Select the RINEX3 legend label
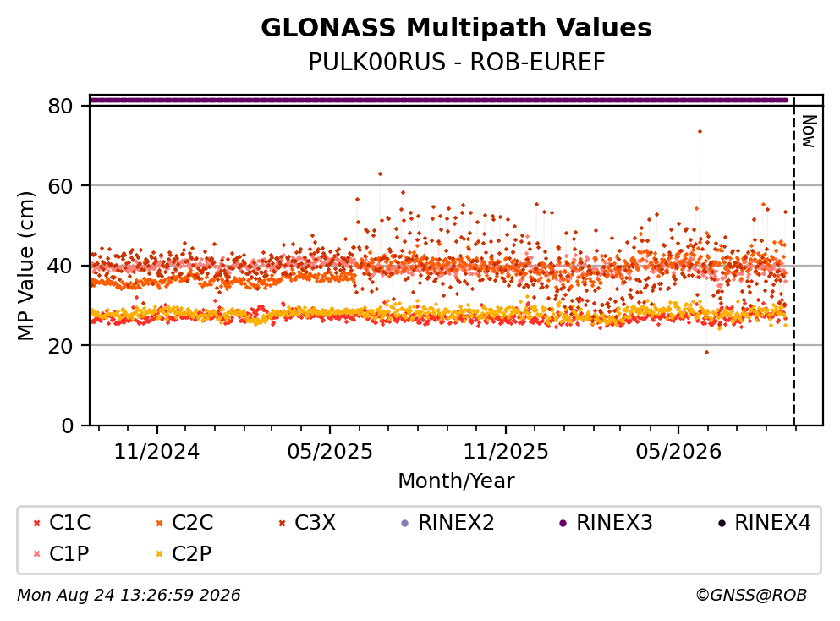Screen dimensions: 840x621 pyautogui.click(x=614, y=523)
